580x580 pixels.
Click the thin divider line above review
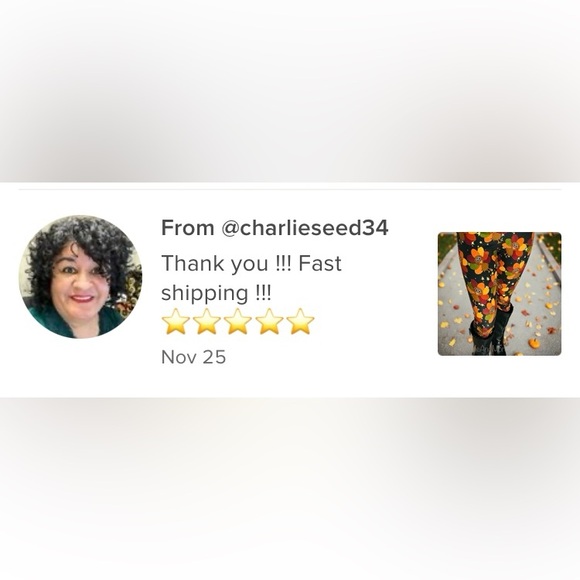(290, 189)
